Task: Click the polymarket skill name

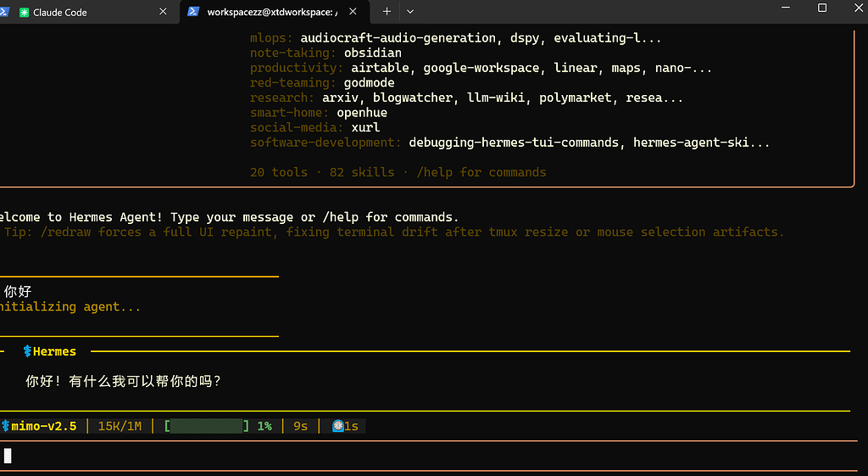Action: click(576, 98)
